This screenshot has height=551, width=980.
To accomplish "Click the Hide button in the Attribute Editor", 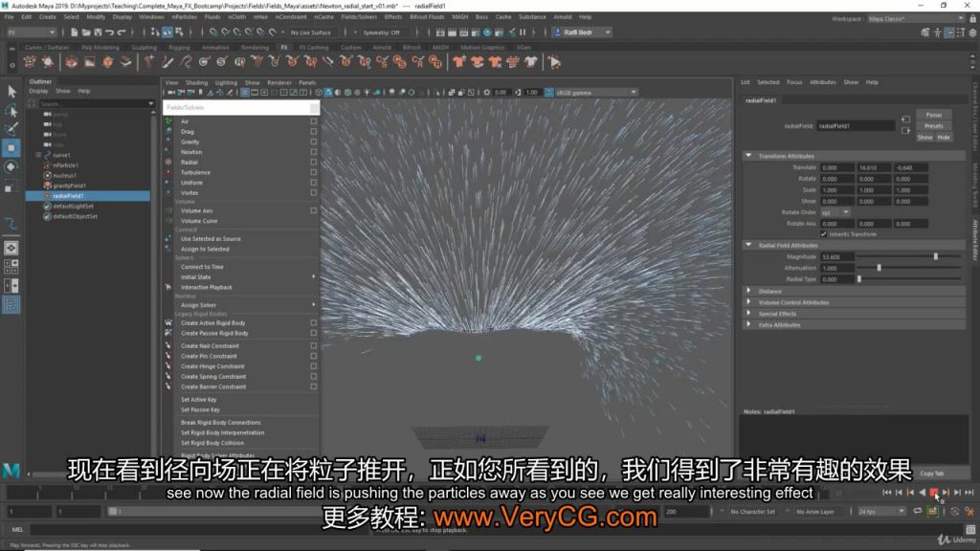I will coord(943,138).
